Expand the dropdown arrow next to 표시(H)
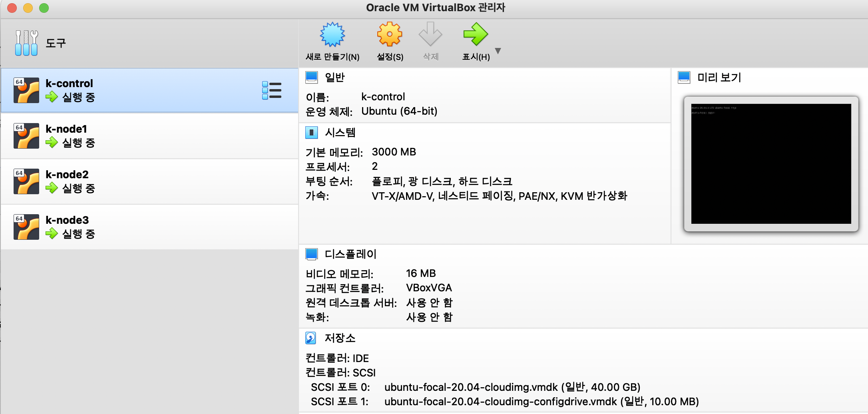Image resolution: width=868 pixels, height=414 pixels. coord(498,51)
